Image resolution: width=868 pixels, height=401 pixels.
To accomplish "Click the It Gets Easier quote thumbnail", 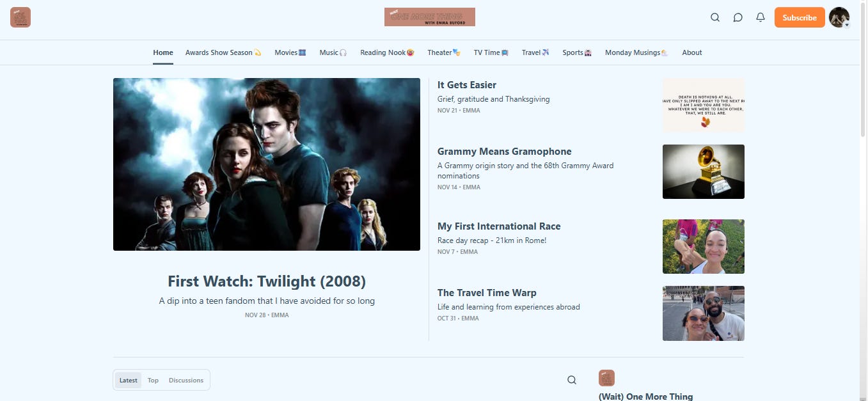I will click(x=704, y=106).
